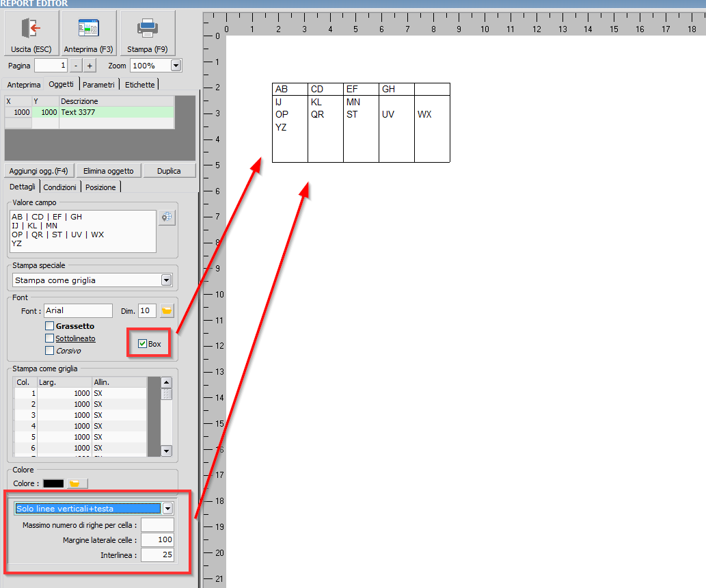Open the Stampa speciale dropdown
Image resolution: width=706 pixels, height=588 pixels.
[166, 280]
